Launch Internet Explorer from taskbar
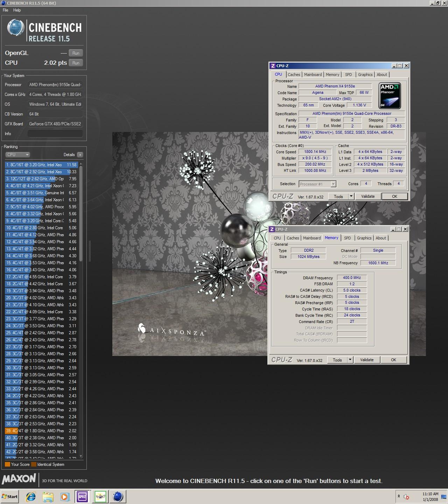 pyautogui.click(x=31, y=496)
